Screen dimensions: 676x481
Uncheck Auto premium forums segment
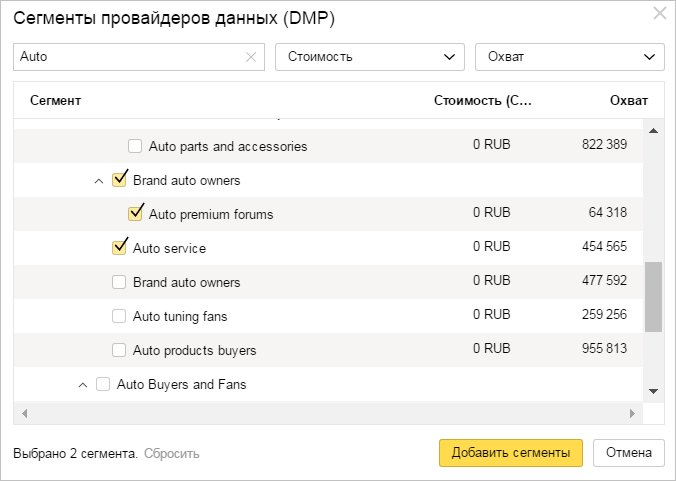(x=136, y=214)
